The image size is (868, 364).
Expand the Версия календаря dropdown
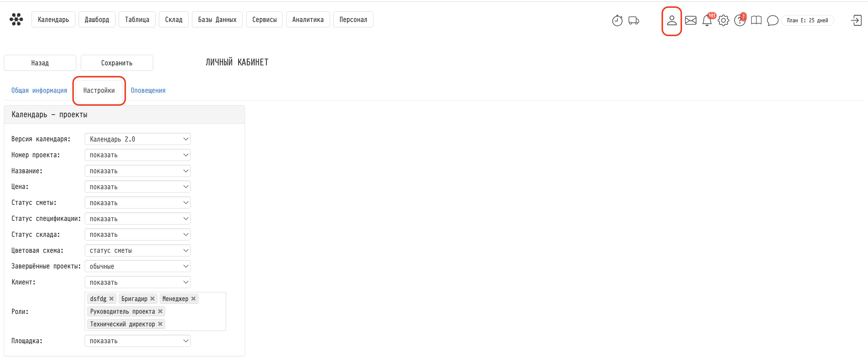coord(137,139)
